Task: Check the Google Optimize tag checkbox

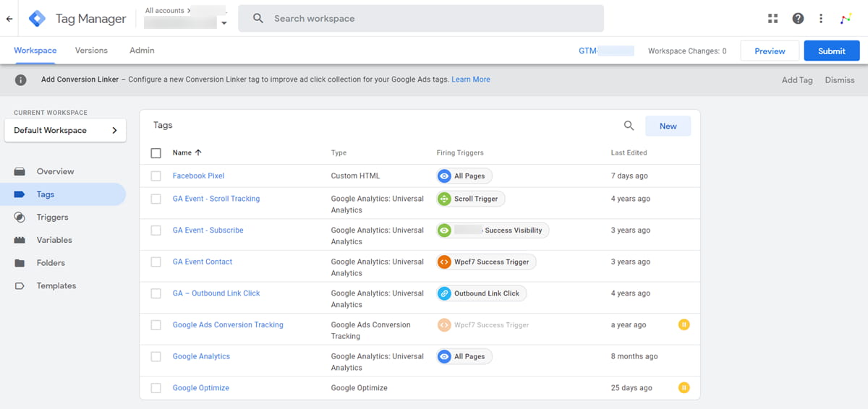Action: [156, 388]
